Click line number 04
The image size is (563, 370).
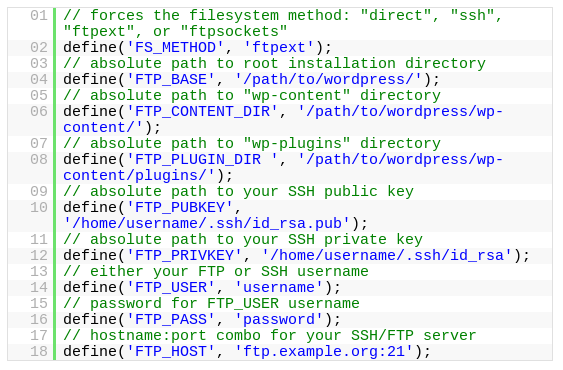(x=39, y=80)
